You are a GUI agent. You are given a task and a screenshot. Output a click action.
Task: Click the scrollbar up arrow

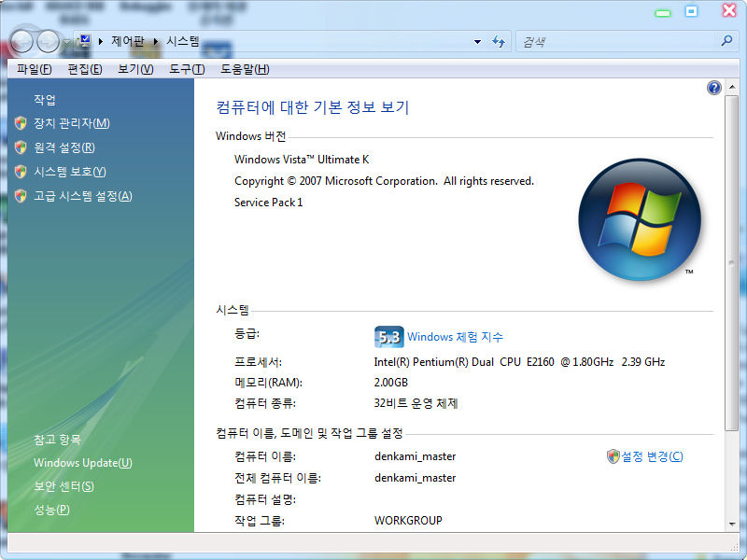(x=732, y=87)
